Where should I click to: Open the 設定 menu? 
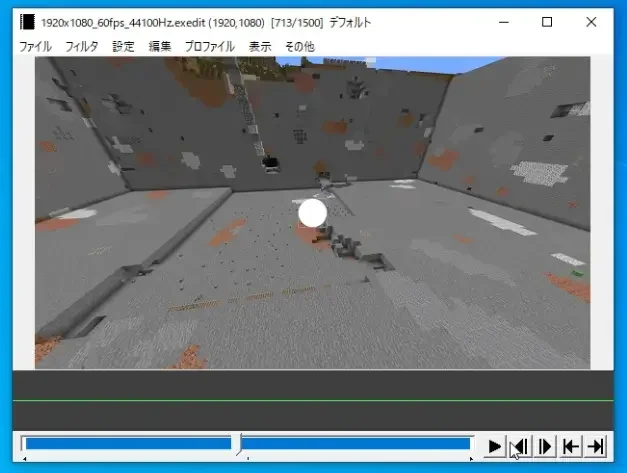coord(124,46)
